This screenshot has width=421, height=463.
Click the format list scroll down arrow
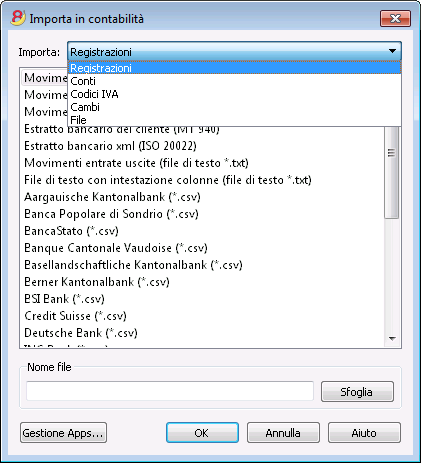point(392,339)
